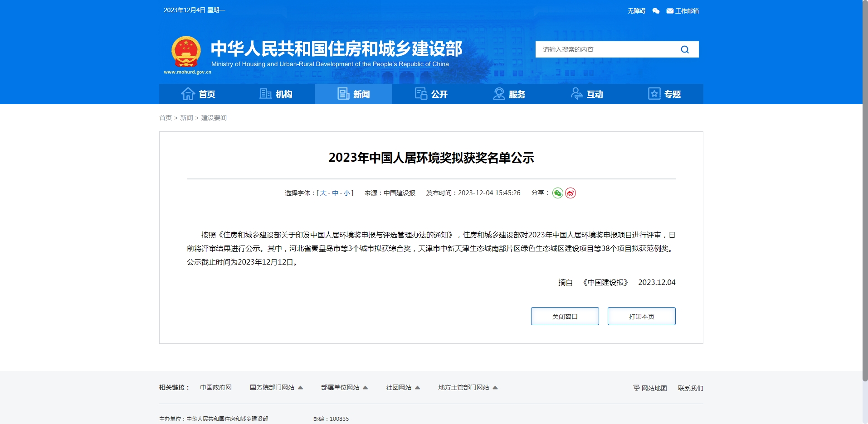This screenshot has height=424, width=868.
Task: Click the date 2023年12月4日 星期一
Action: [195, 10]
